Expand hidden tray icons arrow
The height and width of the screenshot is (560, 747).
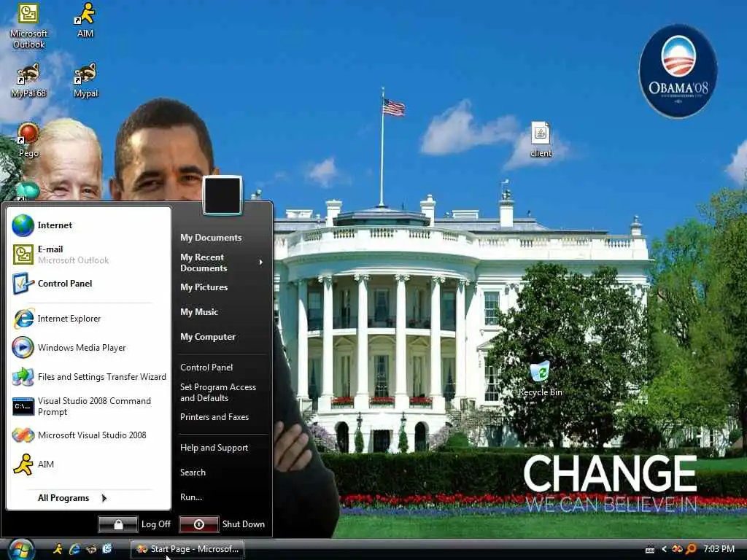[664, 549]
